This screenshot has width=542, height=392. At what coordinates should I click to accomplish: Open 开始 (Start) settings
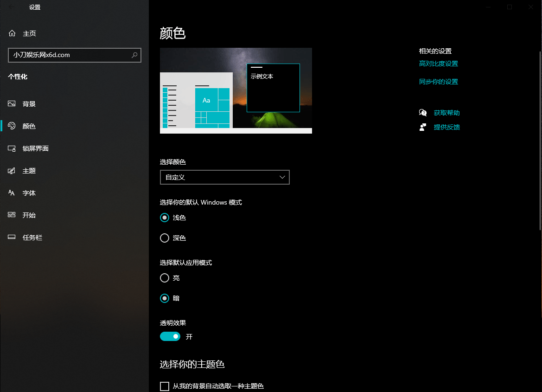(x=28, y=215)
